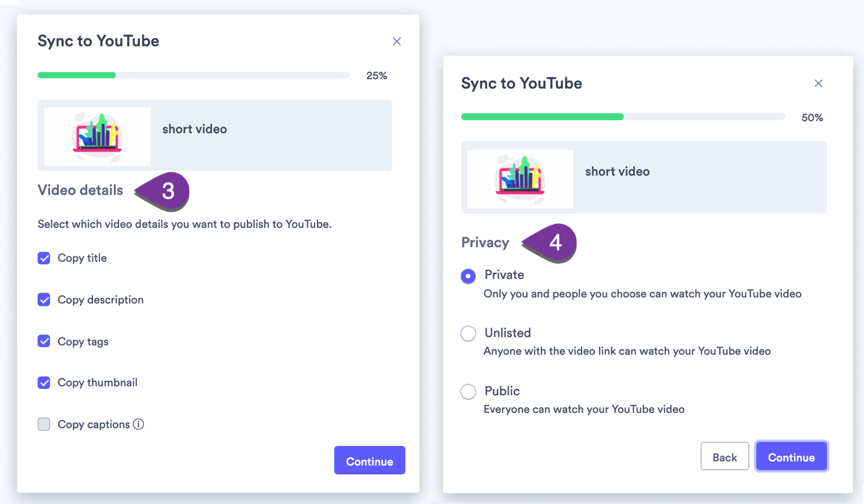Click the 'Copy thumbnail' label

pyautogui.click(x=97, y=383)
